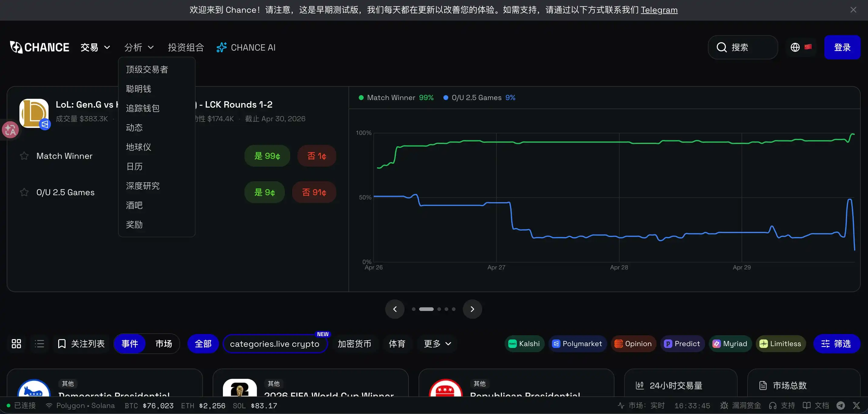The width and height of the screenshot is (868, 414).
Task: Toggle Myriad platform filter
Action: tap(731, 344)
